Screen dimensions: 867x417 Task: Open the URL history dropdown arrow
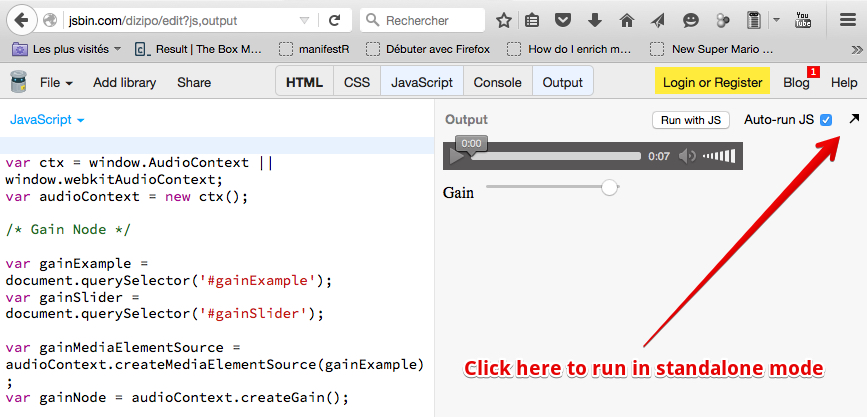(x=304, y=21)
